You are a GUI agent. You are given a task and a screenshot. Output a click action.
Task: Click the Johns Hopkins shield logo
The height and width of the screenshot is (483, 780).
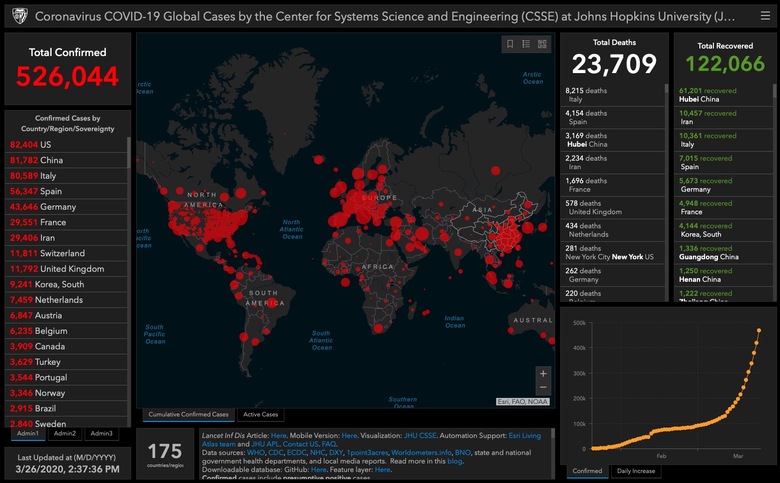[19, 16]
